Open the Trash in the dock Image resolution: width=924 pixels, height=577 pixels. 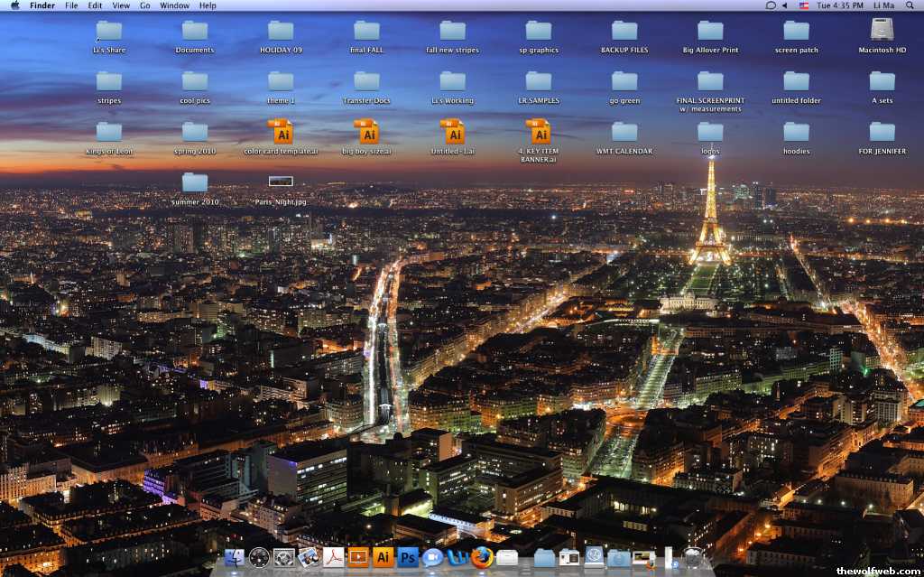pos(693,557)
